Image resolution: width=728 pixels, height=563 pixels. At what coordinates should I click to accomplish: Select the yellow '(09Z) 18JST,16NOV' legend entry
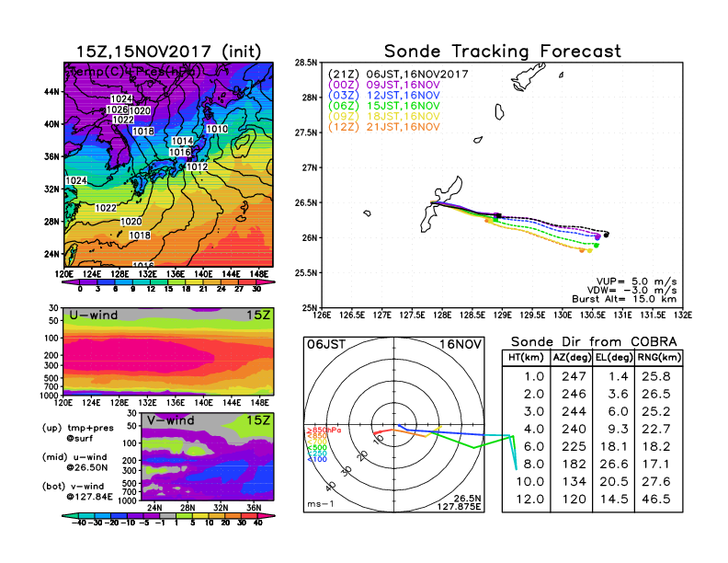click(x=384, y=117)
